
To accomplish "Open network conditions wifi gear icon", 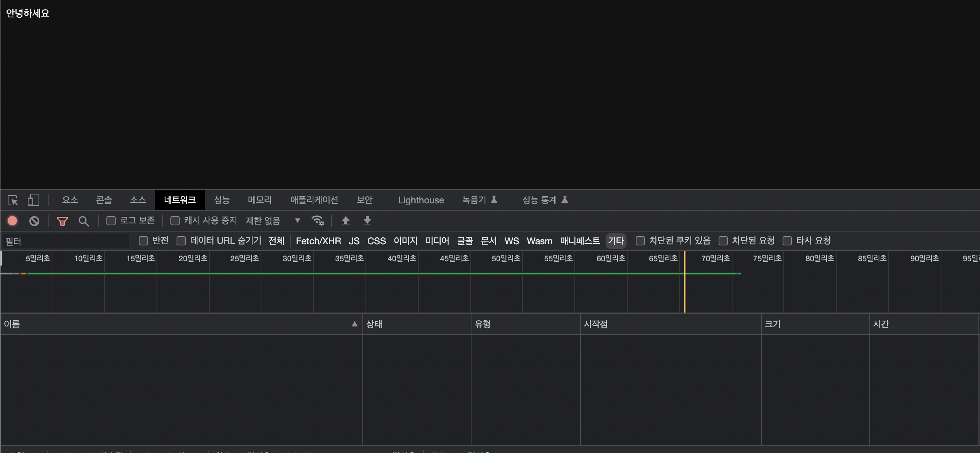I will pos(318,221).
